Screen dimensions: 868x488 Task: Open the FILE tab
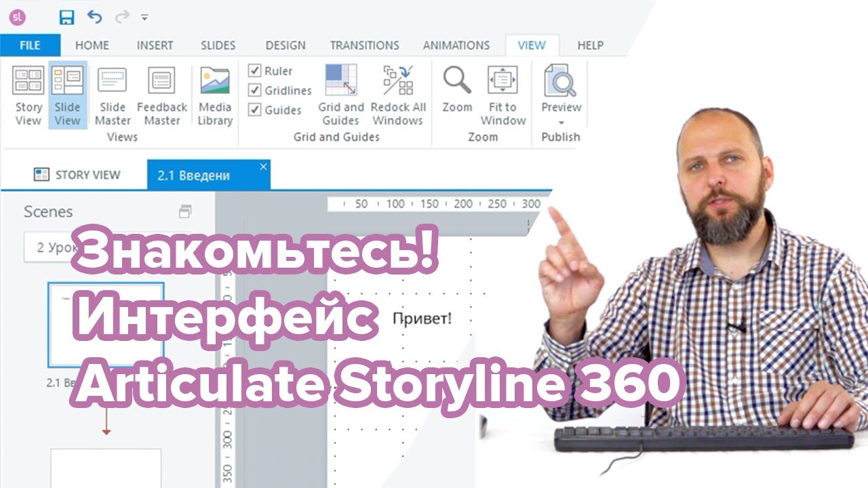click(30, 45)
